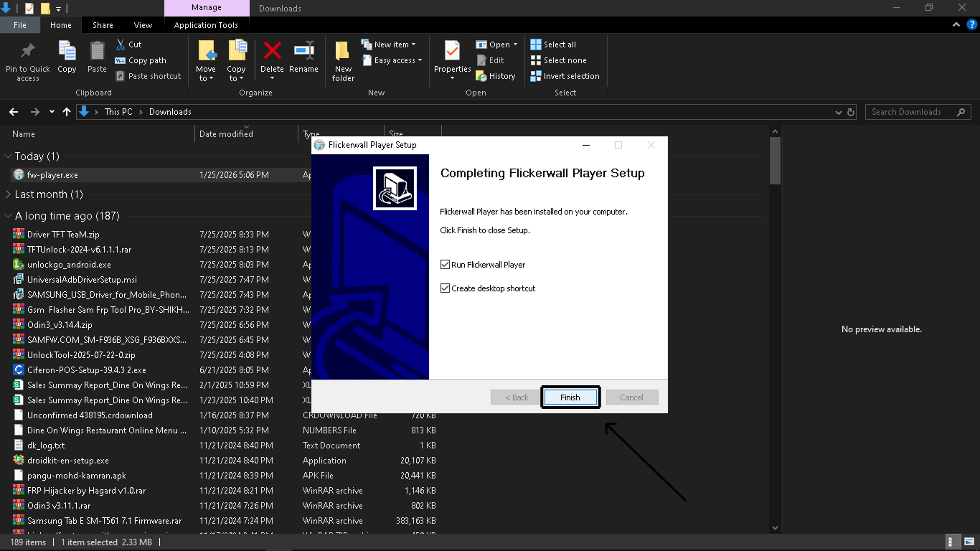Select UniversalAdbDriverSetup.msi file
This screenshot has height=551, width=980.
pos(82,280)
